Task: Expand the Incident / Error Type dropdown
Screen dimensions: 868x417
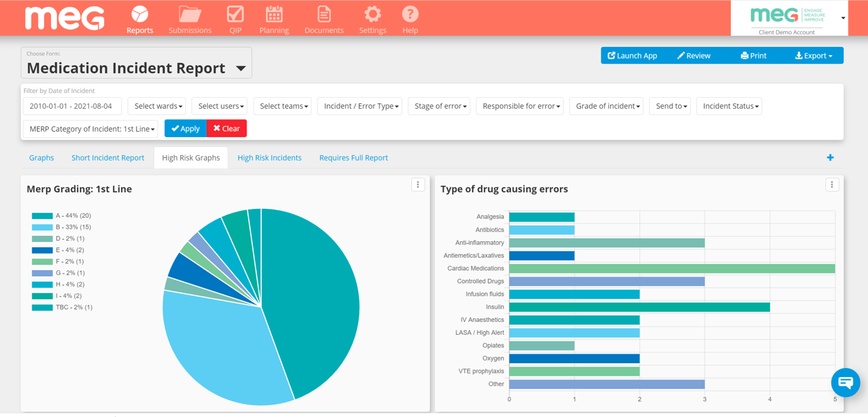Action: pyautogui.click(x=360, y=106)
